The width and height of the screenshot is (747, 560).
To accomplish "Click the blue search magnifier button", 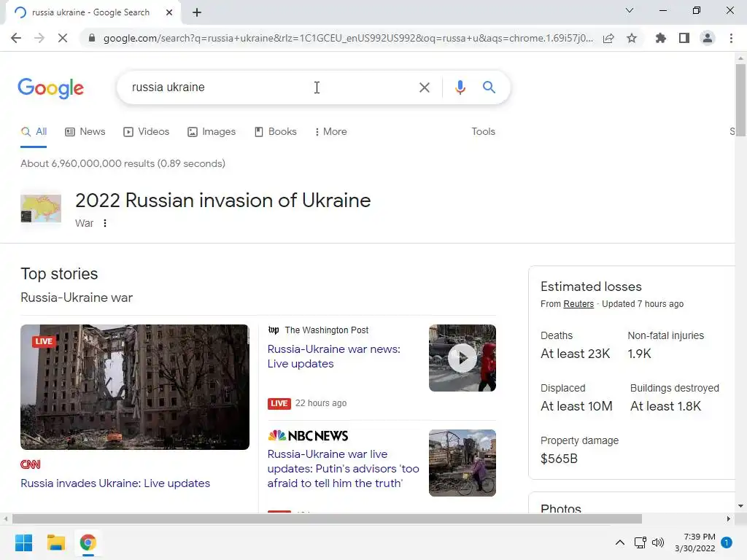I will click(489, 87).
